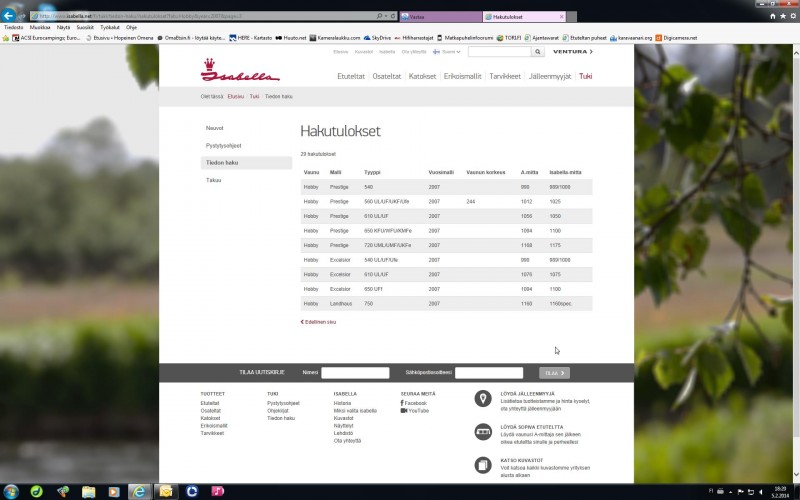800x500 pixels.
Task: Focus the Nimesi name input field
Action: [355, 373]
